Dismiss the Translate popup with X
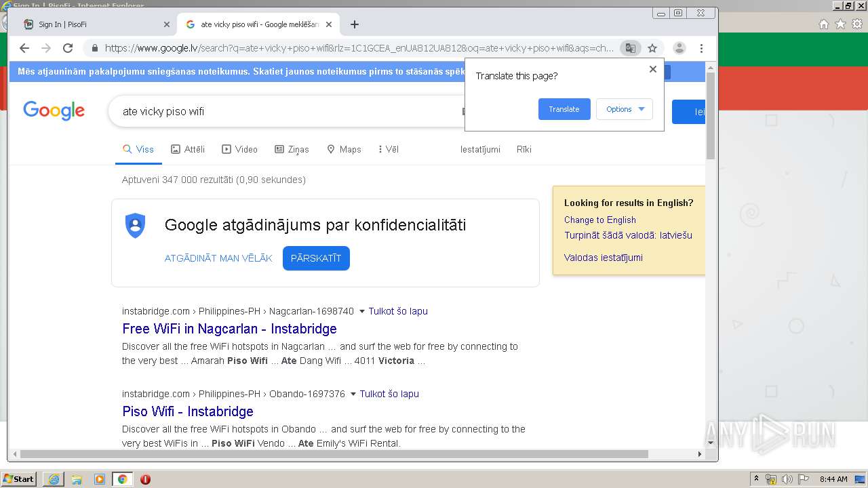 point(653,69)
